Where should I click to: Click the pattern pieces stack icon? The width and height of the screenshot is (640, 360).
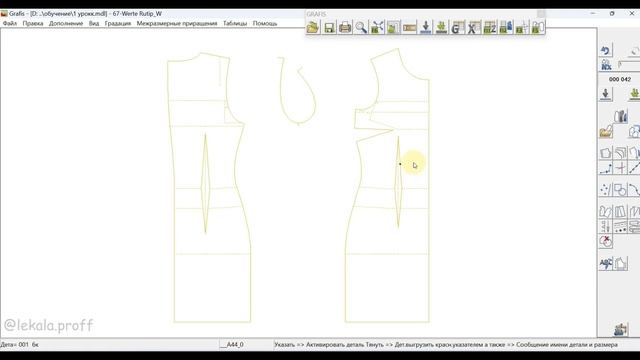click(x=621, y=116)
